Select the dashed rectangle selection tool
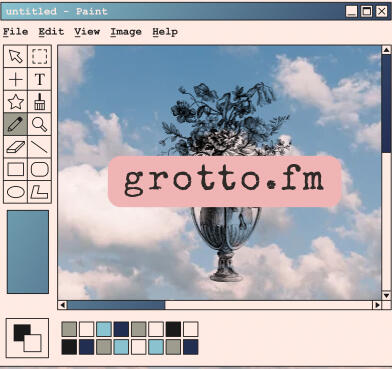Image resolution: width=392 pixels, height=369 pixels. (x=40, y=56)
